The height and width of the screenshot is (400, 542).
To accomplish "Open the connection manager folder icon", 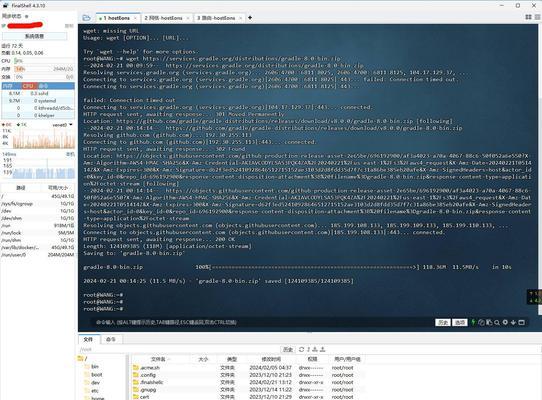I will [86, 18].
